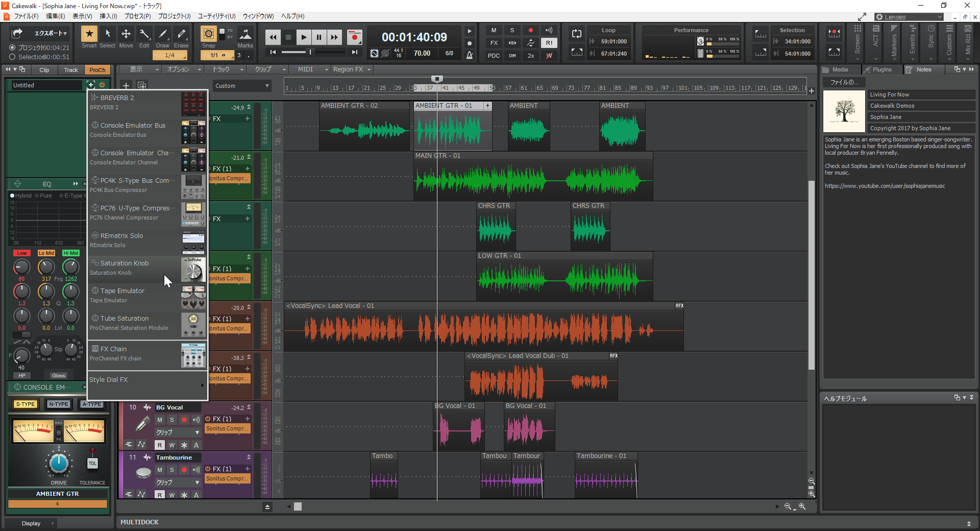
Task: Toggle the Loop on/off icon
Action: (577, 34)
